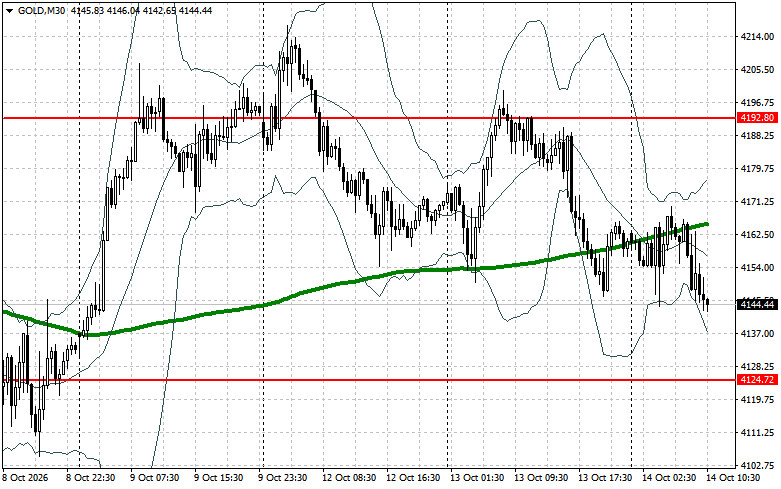Click the 12 Oct 16:30 time label
The image size is (781, 489).
[412, 478]
